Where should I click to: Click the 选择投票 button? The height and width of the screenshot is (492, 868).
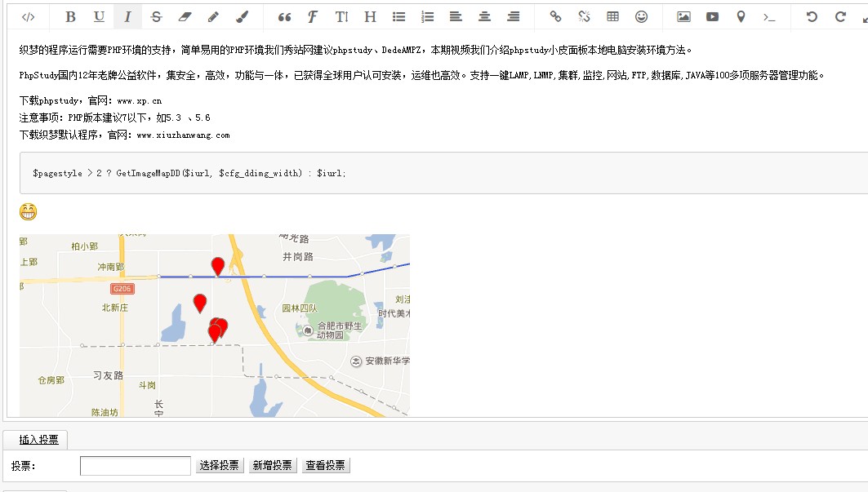[219, 465]
